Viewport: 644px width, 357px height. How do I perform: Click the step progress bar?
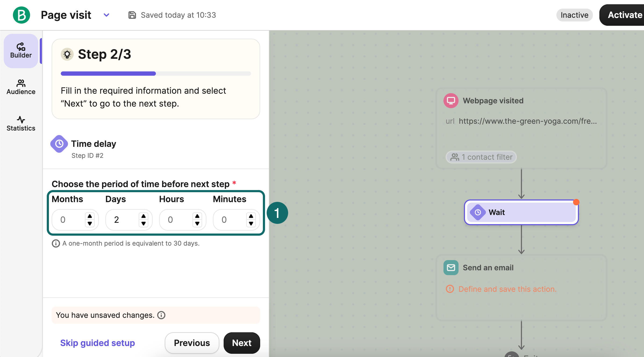point(156,74)
